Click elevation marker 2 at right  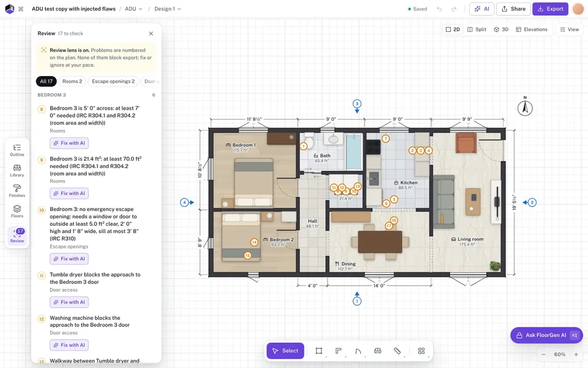[x=530, y=202]
